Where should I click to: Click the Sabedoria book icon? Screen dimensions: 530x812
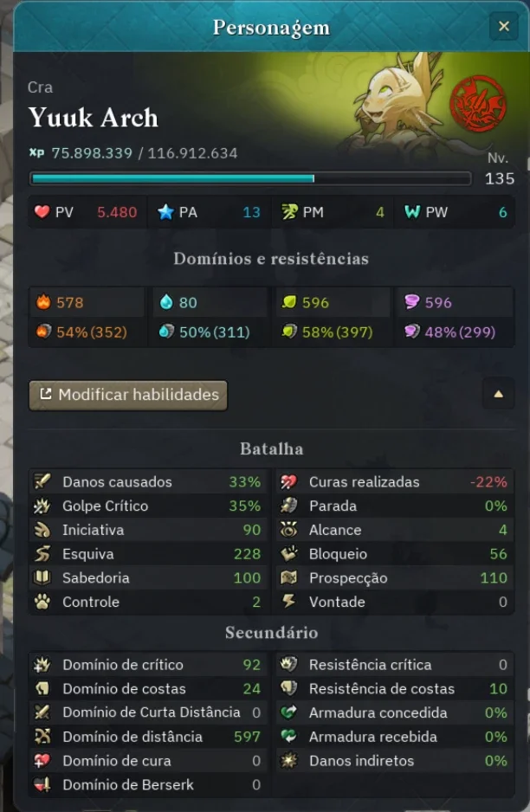pyautogui.click(x=42, y=578)
